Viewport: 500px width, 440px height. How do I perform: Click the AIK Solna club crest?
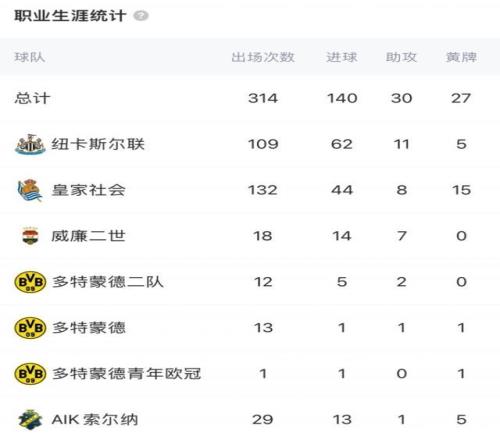tap(30, 419)
